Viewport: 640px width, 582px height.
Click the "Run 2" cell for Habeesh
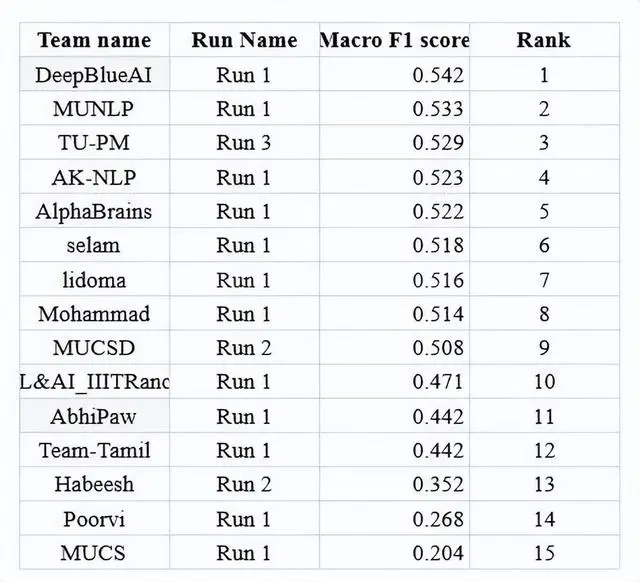tap(244, 485)
